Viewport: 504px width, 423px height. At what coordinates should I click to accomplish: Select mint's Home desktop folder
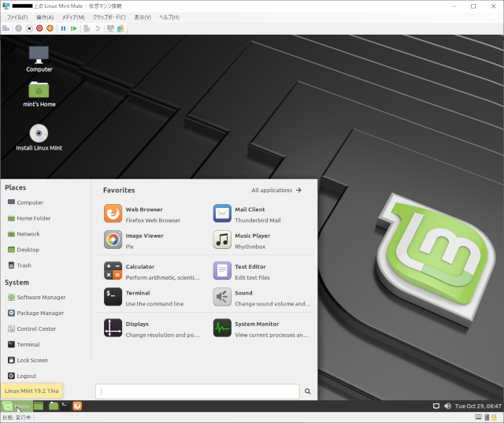click(39, 95)
